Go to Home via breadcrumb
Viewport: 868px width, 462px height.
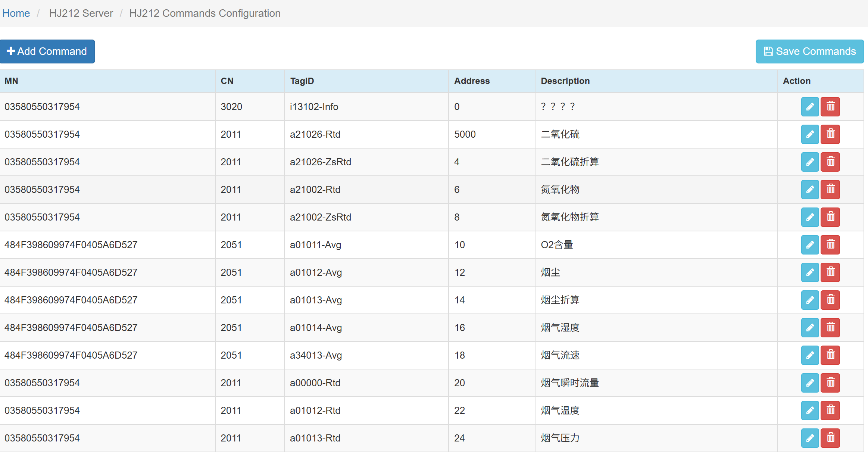click(x=16, y=13)
